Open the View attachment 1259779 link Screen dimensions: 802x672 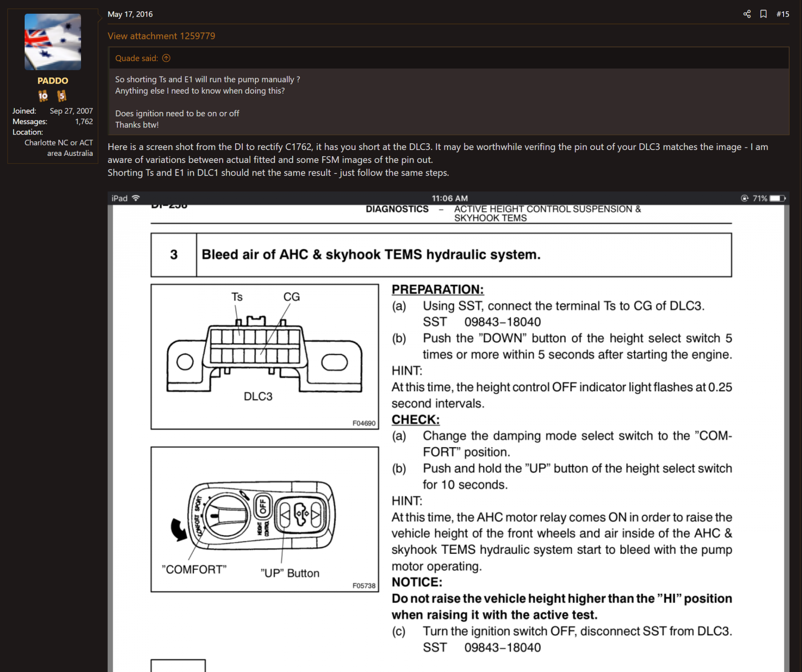(161, 36)
